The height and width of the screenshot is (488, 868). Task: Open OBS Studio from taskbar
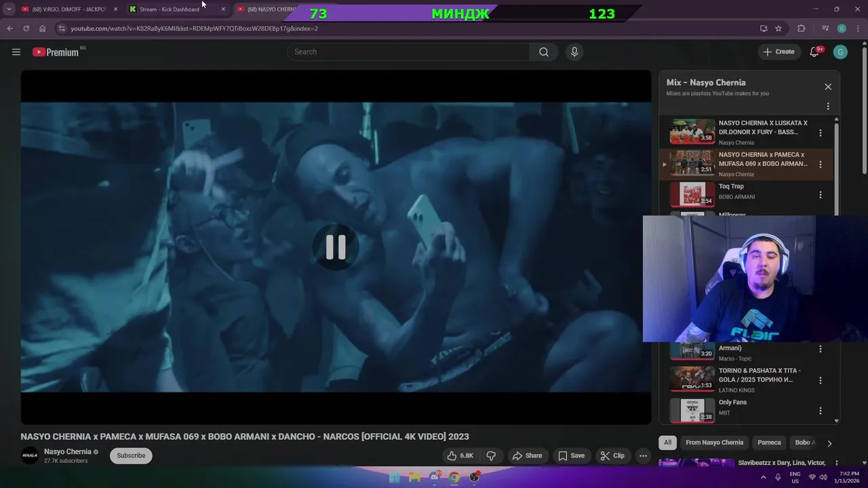click(475, 477)
